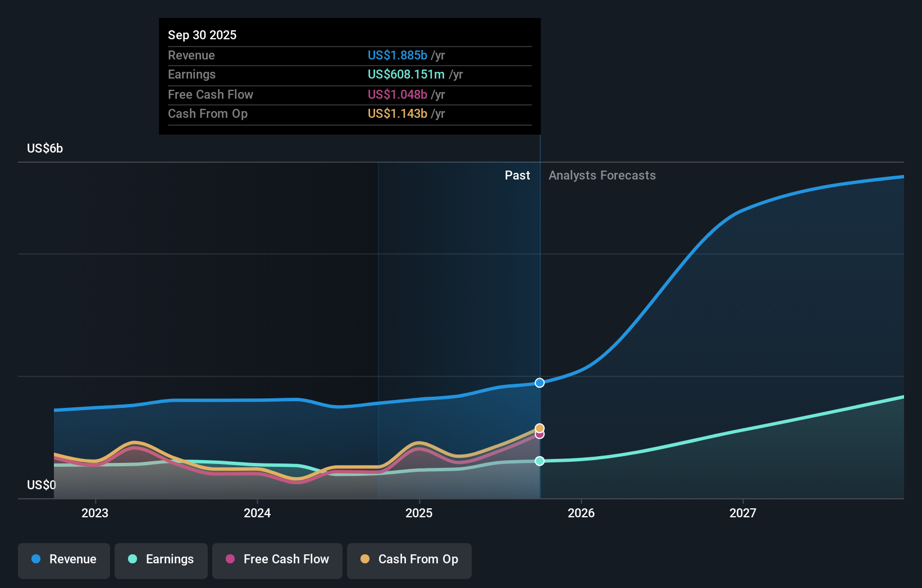The image size is (922, 588).
Task: Click the Cash From Op label in tooltip
Action: point(208,114)
